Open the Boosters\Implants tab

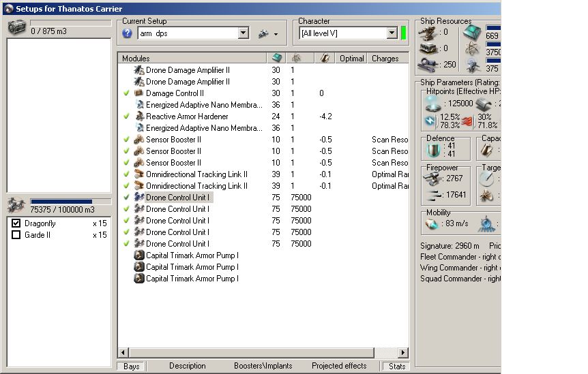coord(263,366)
